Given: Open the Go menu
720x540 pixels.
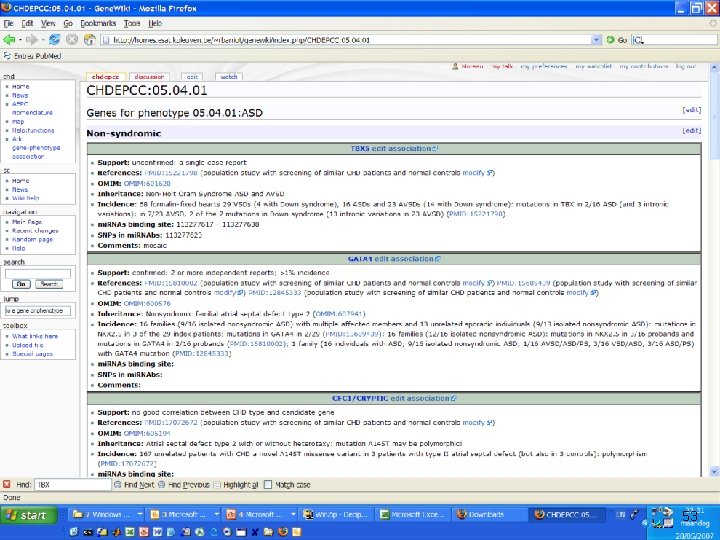Looking at the screenshot, I should [x=68, y=23].
